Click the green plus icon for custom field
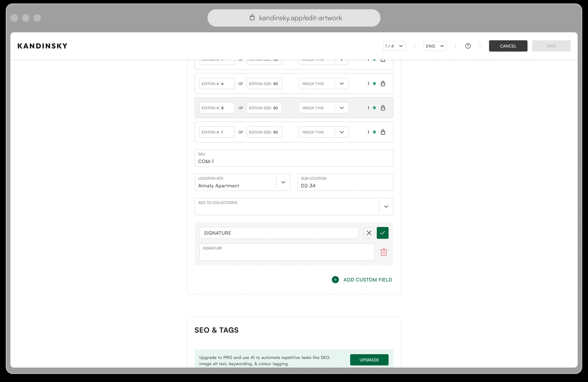The width and height of the screenshot is (588, 382). [335, 280]
